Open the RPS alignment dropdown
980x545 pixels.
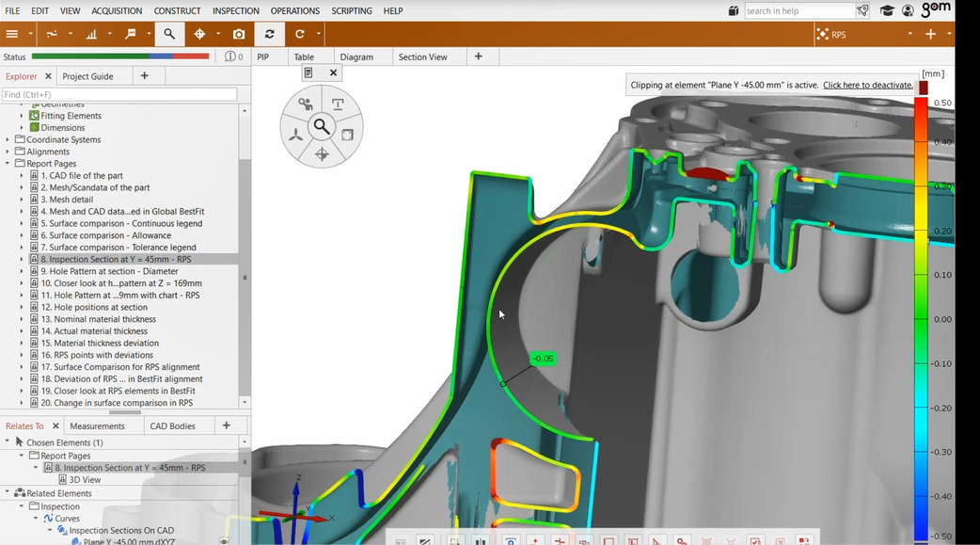(909, 34)
